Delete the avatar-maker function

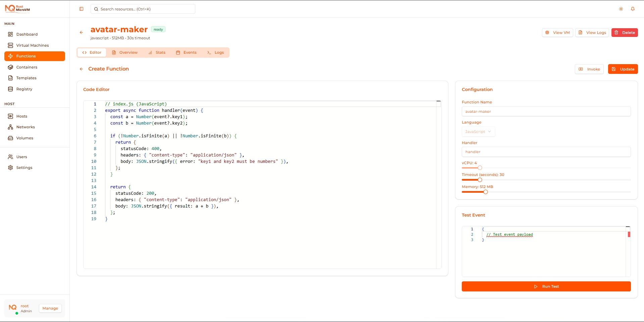pos(625,32)
